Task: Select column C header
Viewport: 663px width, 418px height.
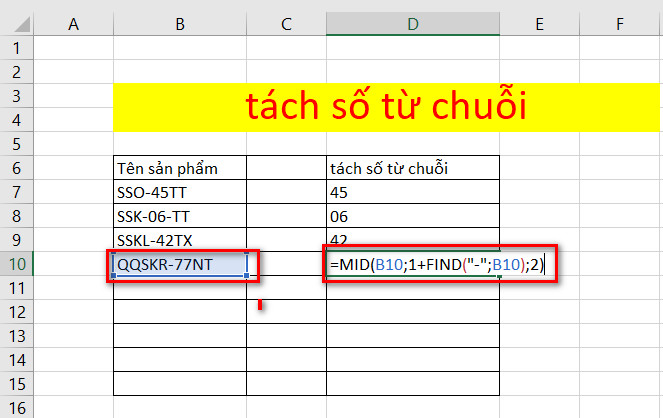Action: click(x=287, y=24)
